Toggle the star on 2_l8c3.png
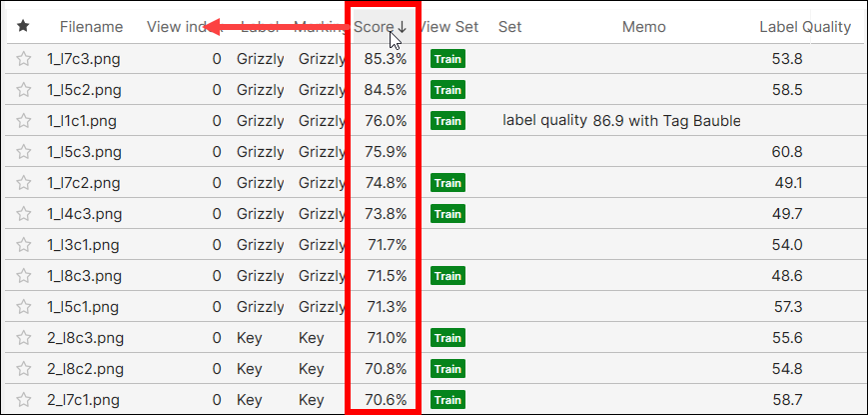The width and height of the screenshot is (868, 415). [x=24, y=338]
